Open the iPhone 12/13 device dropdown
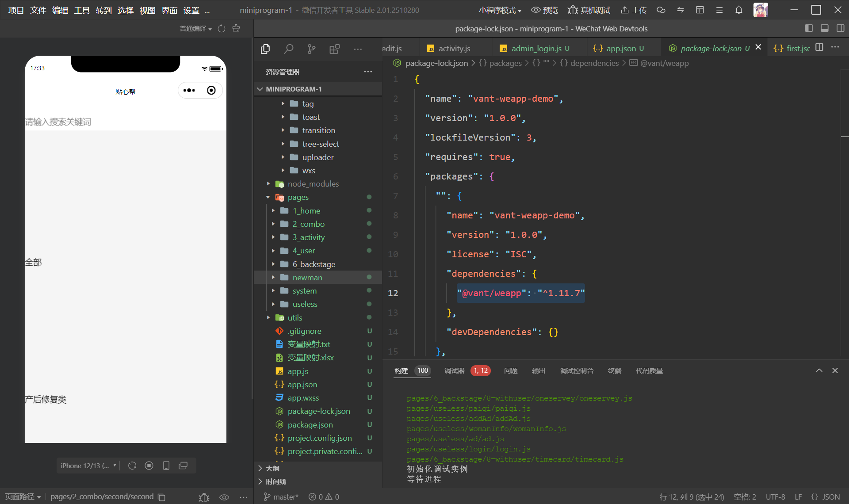849x504 pixels. (88, 466)
